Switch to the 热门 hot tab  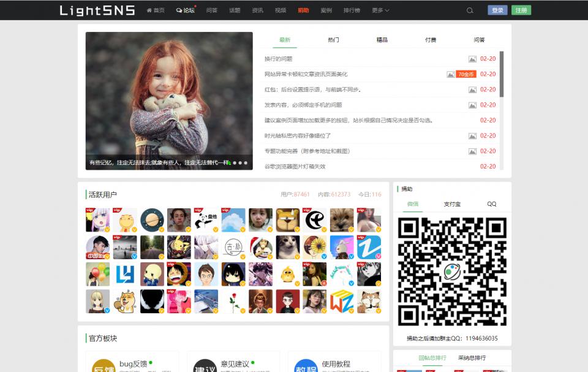(333, 40)
